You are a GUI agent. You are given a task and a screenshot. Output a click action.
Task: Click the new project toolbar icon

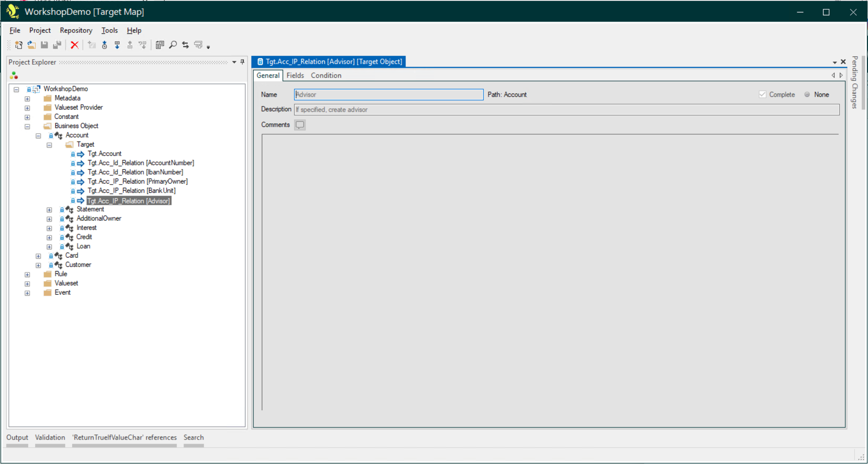pyautogui.click(x=18, y=45)
